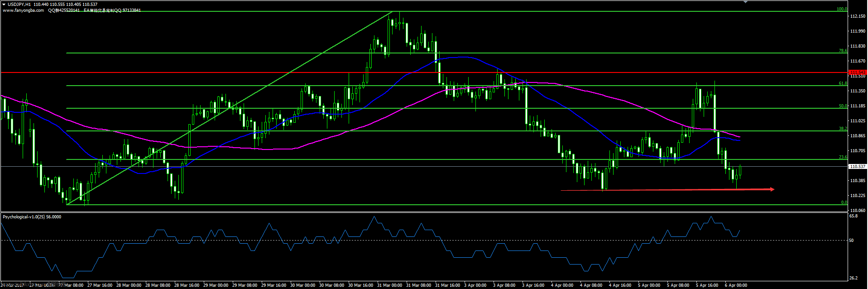Screen dimensions: 868x289
Task: Select the red arrow drawn on chart
Action: pyautogui.click(x=667, y=190)
